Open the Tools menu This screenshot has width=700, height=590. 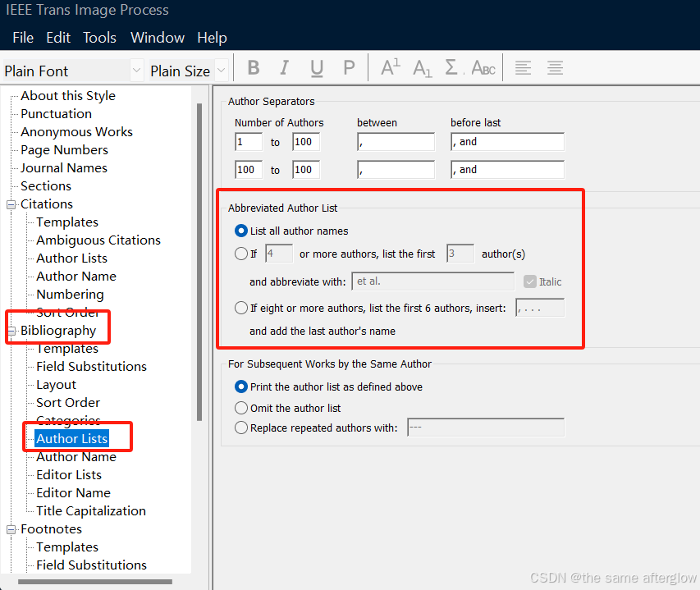(99, 38)
